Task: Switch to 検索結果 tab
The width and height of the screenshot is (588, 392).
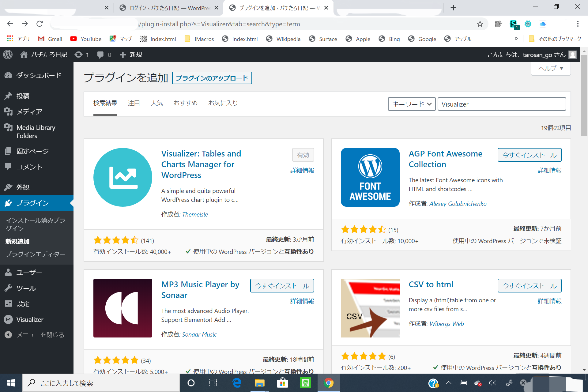Action: [105, 103]
